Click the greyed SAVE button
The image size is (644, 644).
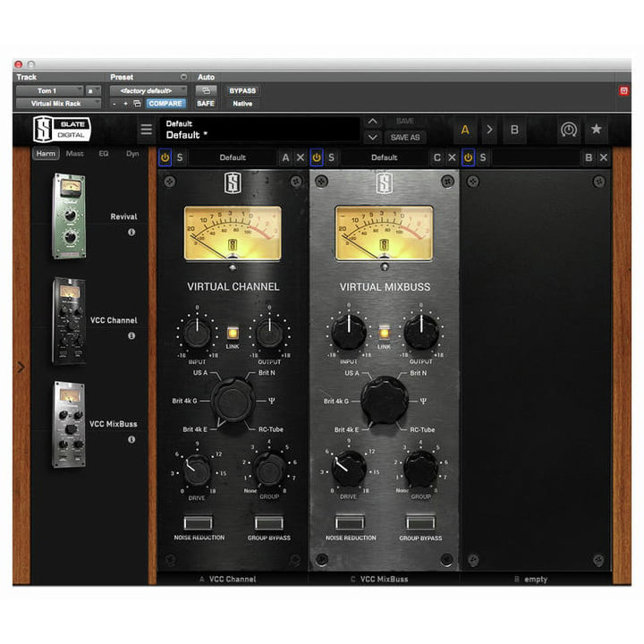[x=405, y=121]
